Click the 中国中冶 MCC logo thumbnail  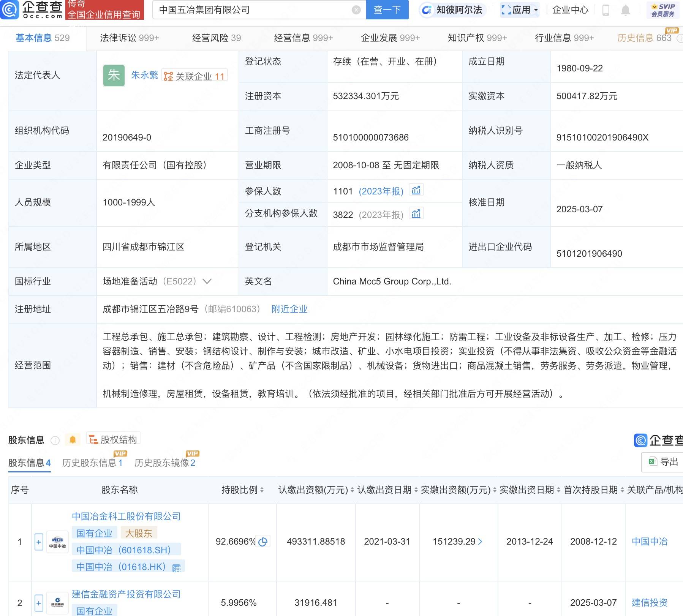[57, 542]
